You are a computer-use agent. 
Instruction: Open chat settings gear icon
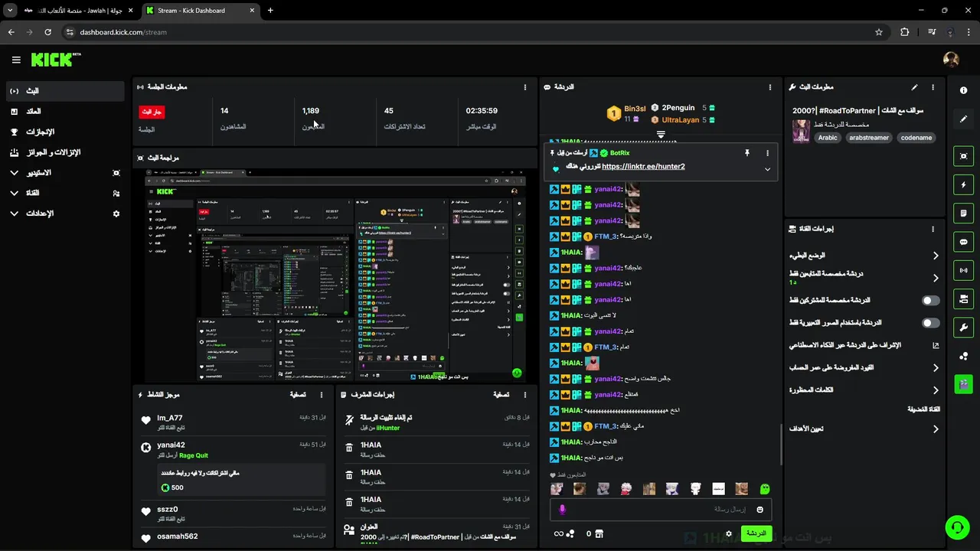728,533
